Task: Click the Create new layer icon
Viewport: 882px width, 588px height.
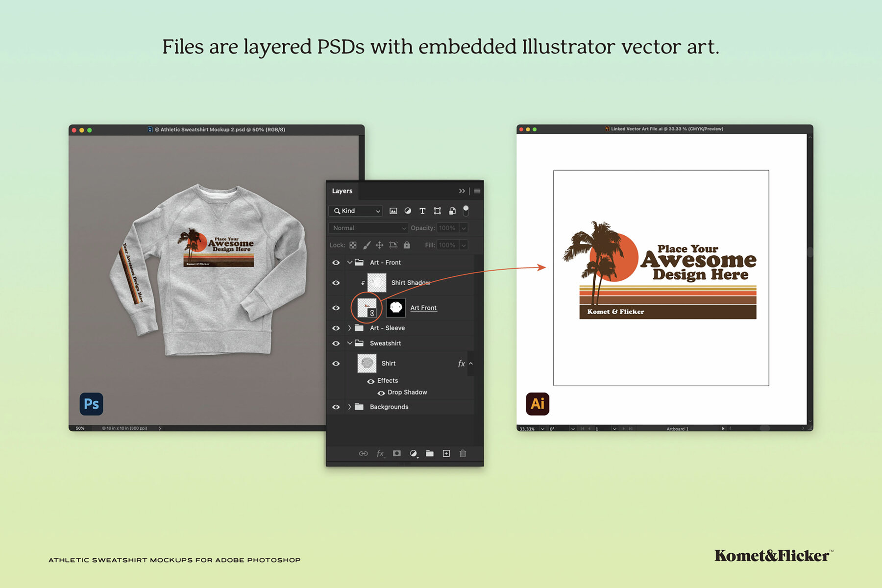Action: (446, 453)
